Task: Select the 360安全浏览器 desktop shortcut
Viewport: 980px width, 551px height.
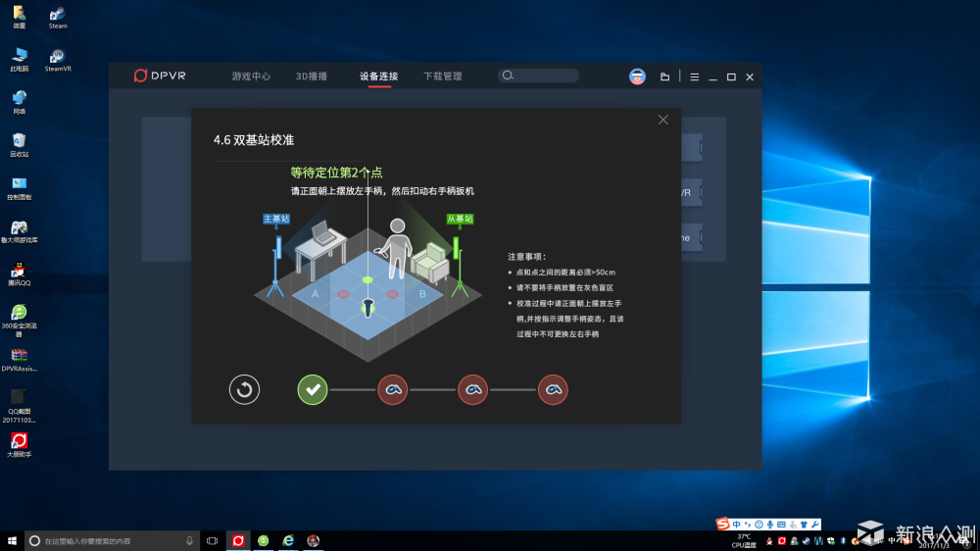Action: click(20, 321)
